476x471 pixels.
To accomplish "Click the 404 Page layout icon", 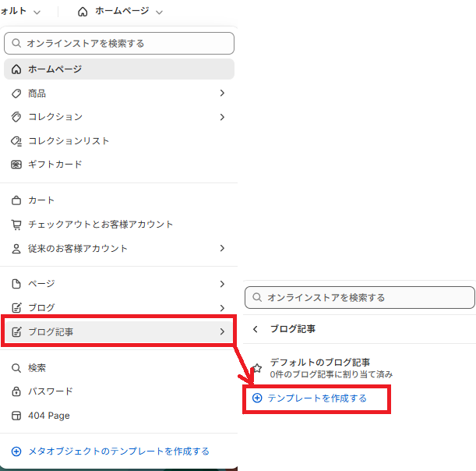I will (16, 416).
